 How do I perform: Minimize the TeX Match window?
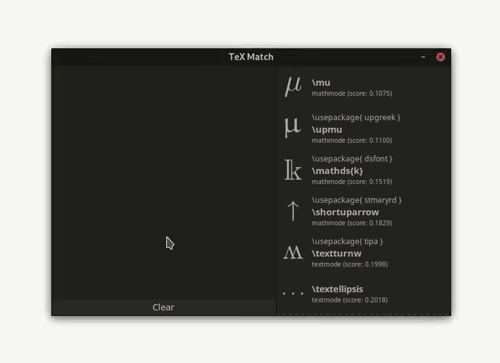click(x=423, y=57)
